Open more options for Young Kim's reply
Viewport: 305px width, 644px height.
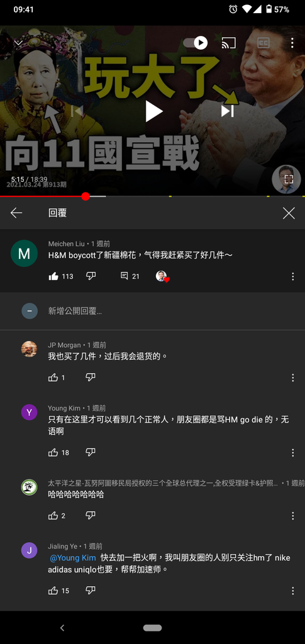(x=292, y=453)
